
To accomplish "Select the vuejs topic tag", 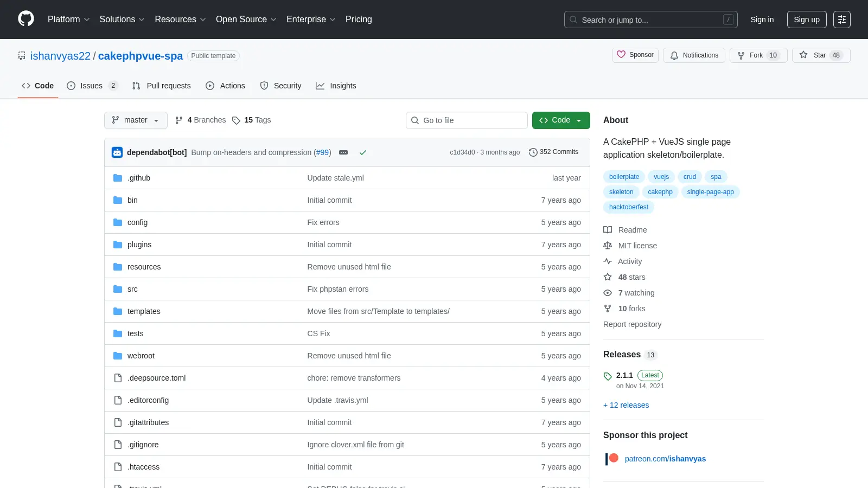I will click(x=661, y=177).
